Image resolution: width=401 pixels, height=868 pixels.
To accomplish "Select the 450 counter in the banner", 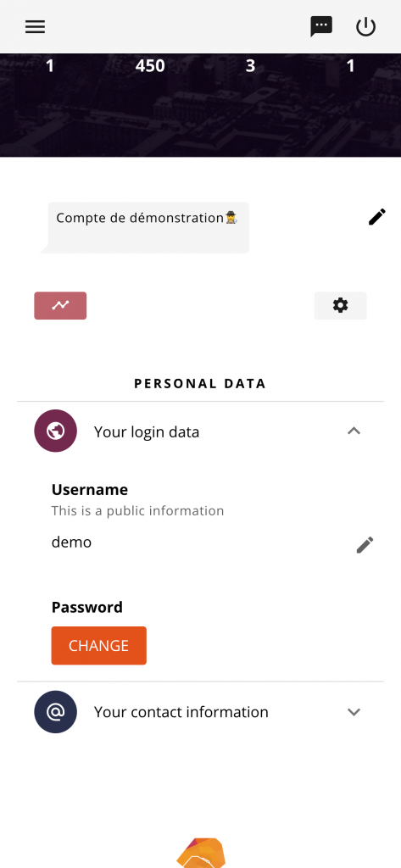I will tap(150, 66).
